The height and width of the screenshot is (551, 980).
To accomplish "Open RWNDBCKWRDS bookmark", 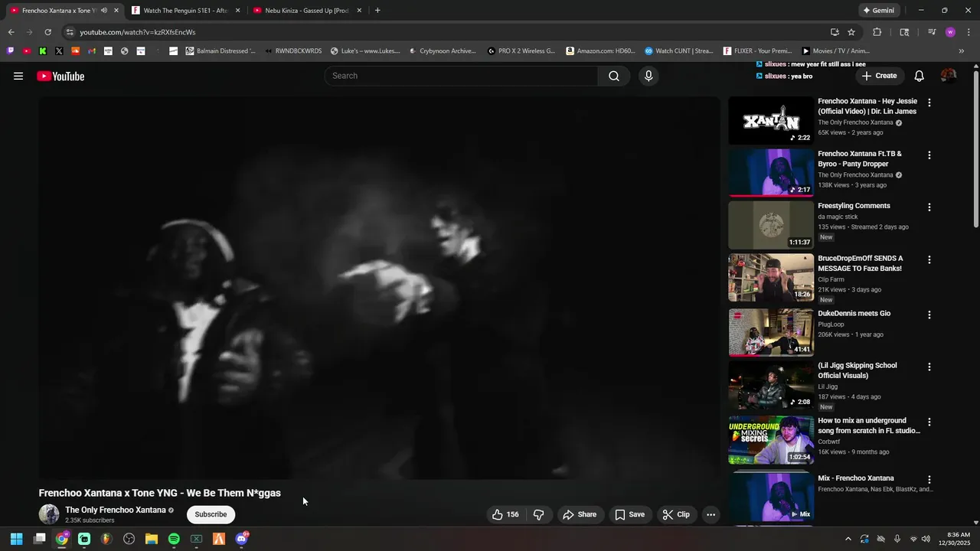I will click(x=292, y=51).
